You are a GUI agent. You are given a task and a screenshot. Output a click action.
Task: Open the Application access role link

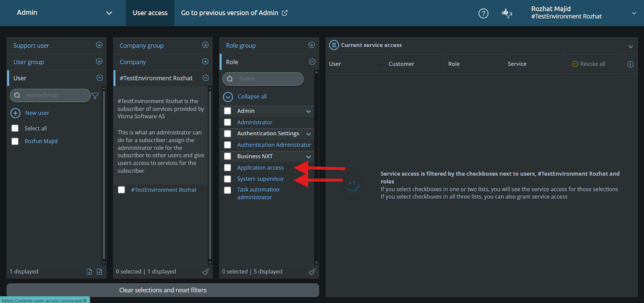pos(260,168)
